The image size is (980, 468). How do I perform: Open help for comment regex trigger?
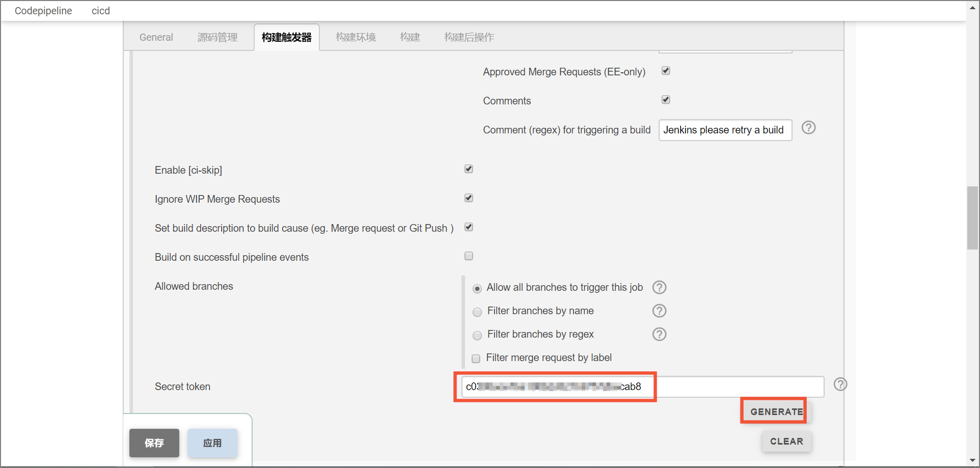tap(808, 128)
